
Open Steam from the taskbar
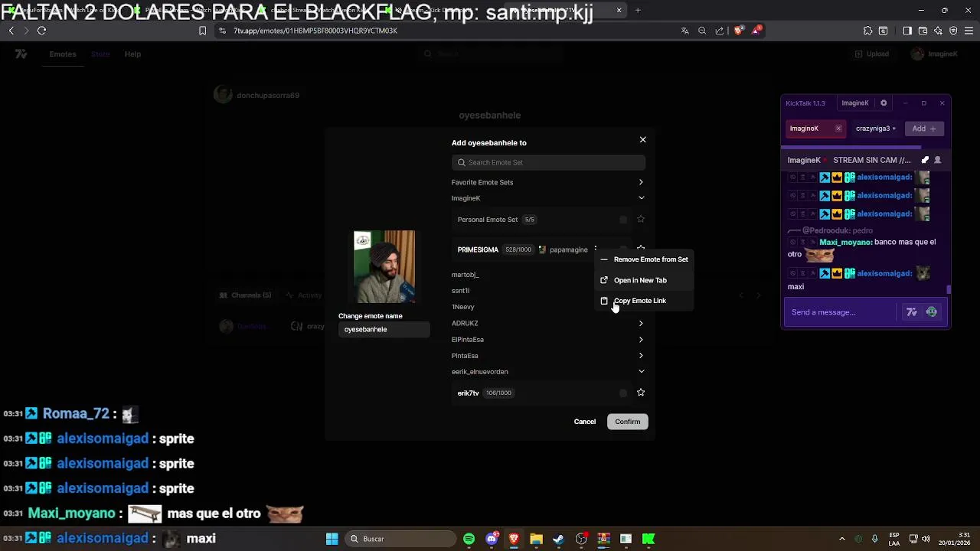[558, 539]
